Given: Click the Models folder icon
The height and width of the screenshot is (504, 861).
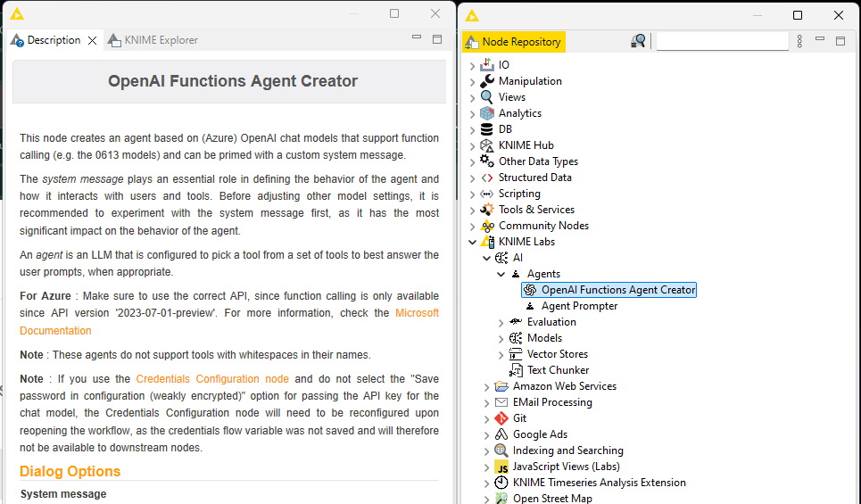Looking at the screenshot, I should (516, 338).
